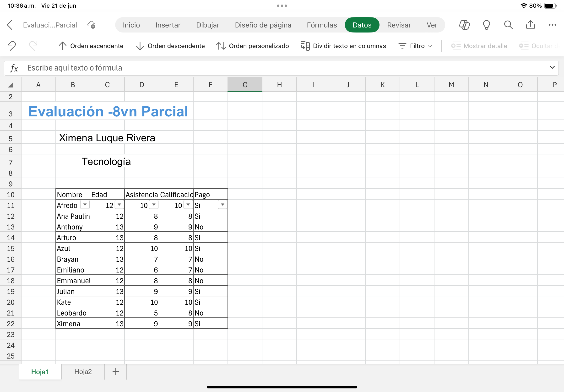The image size is (564, 392).
Task: Tap the share upload icon
Action: point(530,25)
